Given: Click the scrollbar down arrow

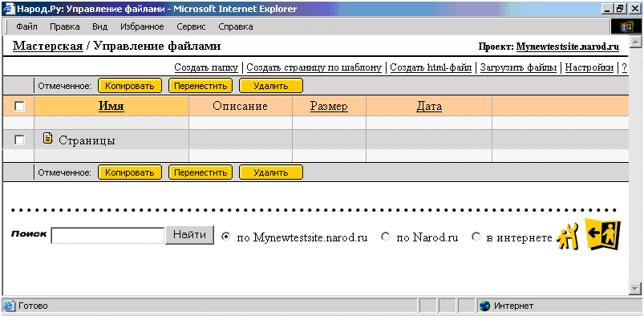Looking at the screenshot, I should 635,290.
